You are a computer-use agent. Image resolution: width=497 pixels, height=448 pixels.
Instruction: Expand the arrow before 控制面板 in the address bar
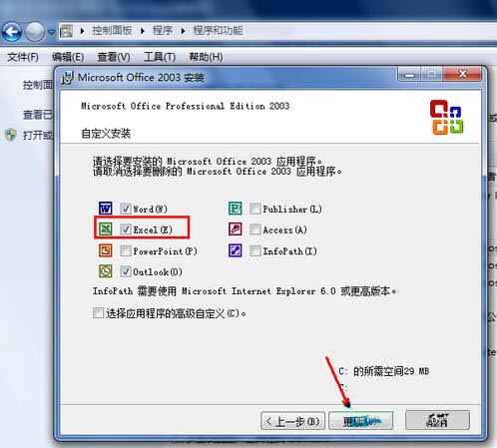pos(83,31)
